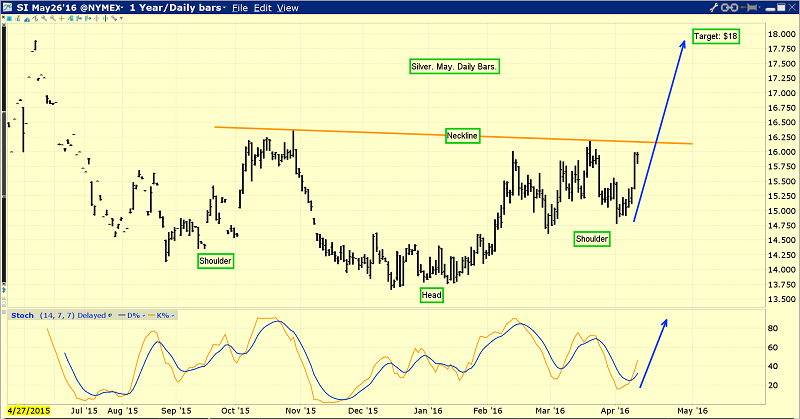Select the orange Neckline trend line label

[462, 135]
